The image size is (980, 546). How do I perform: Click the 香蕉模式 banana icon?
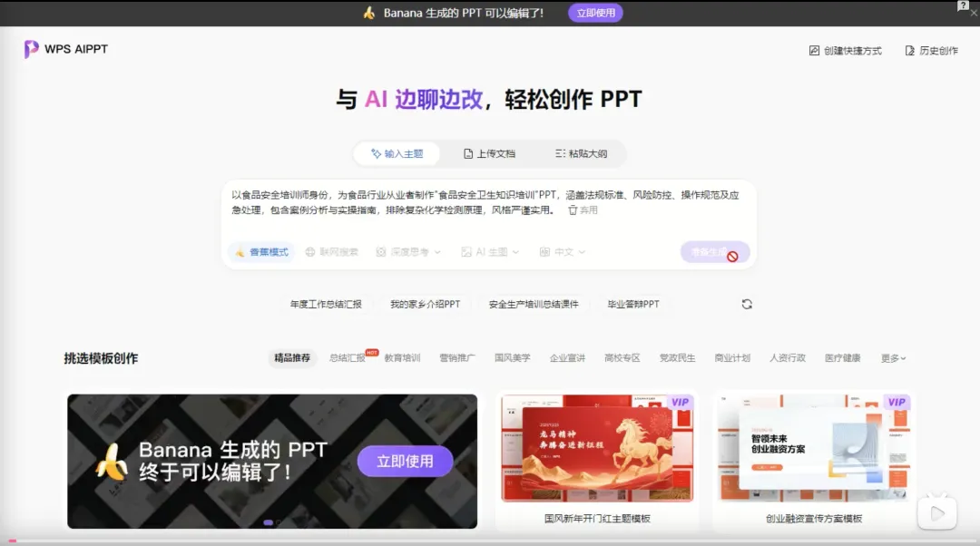coord(240,252)
